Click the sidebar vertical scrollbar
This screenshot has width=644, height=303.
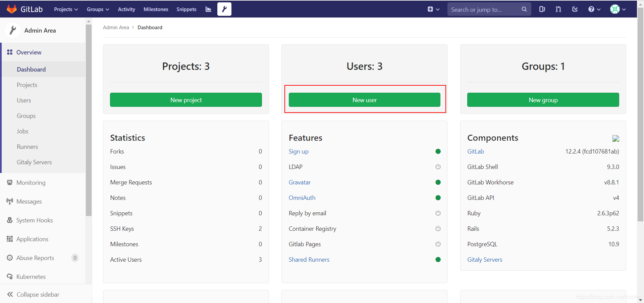pos(89,120)
